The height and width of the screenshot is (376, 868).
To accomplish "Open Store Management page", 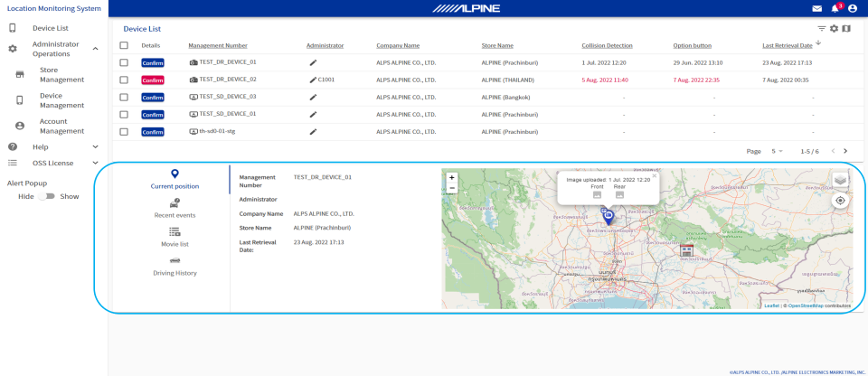I will 61,75.
